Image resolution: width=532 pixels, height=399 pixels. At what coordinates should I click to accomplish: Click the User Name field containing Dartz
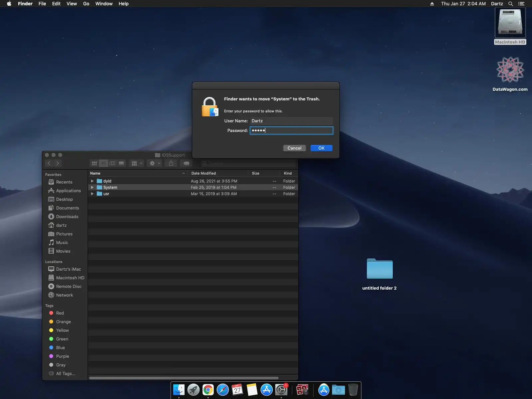(291, 121)
